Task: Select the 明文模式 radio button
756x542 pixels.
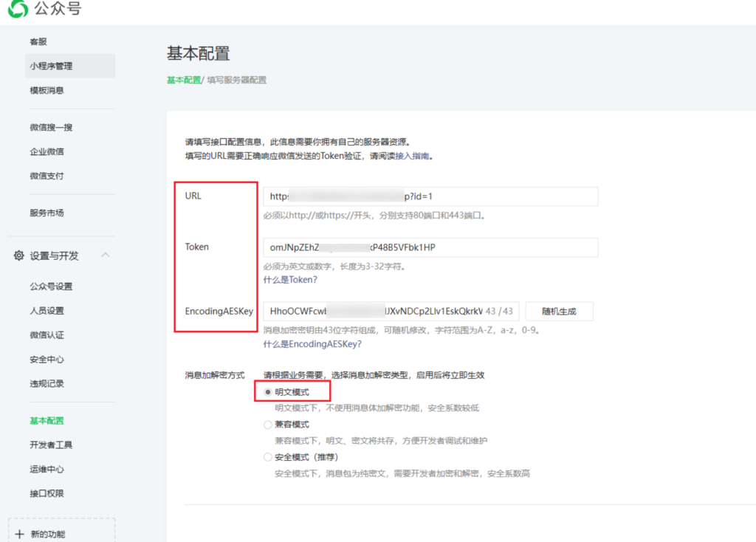Action: [268, 392]
